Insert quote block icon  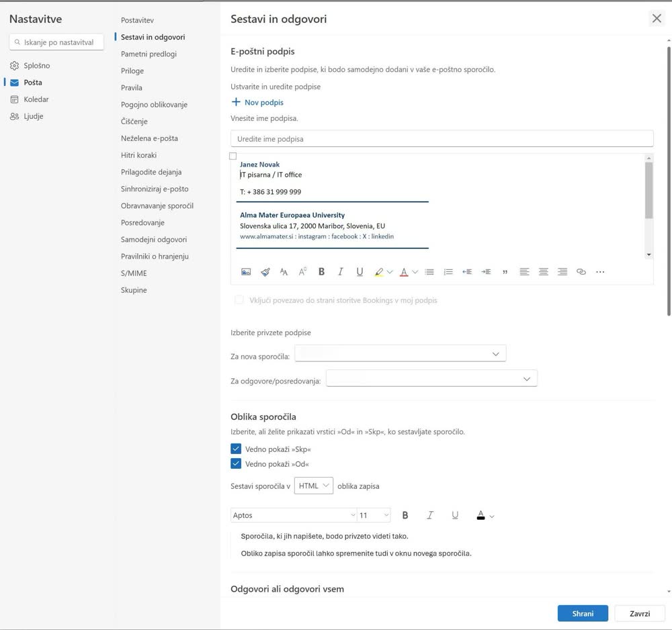[x=505, y=272]
